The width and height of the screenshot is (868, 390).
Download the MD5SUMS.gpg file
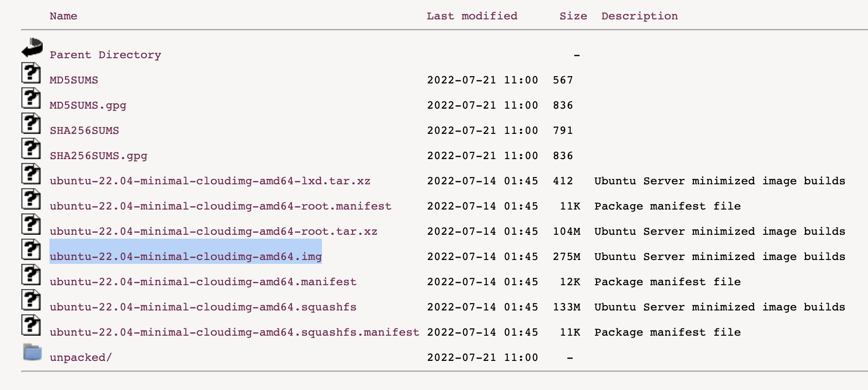click(x=88, y=105)
